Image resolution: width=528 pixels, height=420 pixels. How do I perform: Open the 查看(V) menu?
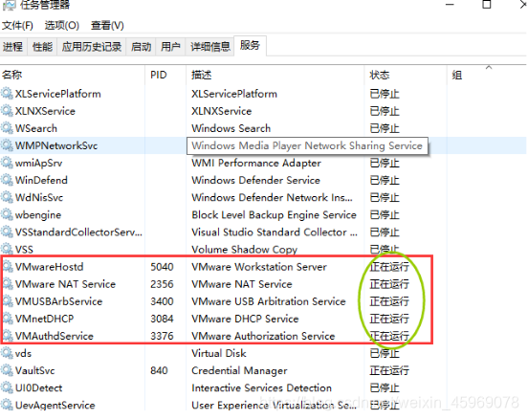[x=107, y=26]
